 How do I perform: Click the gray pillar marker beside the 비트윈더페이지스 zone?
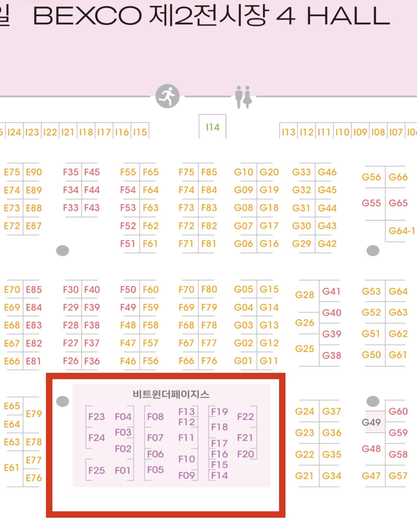point(62,401)
